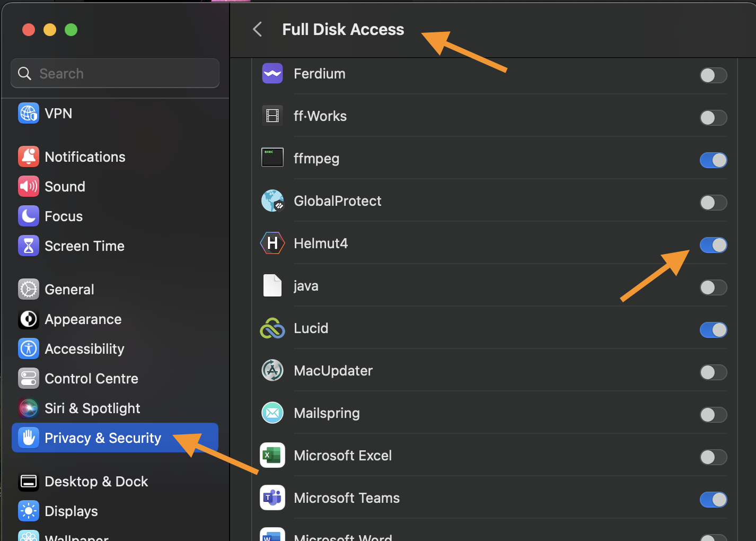This screenshot has width=756, height=541.
Task: Click the Helmut4 app icon
Action: pyautogui.click(x=272, y=243)
